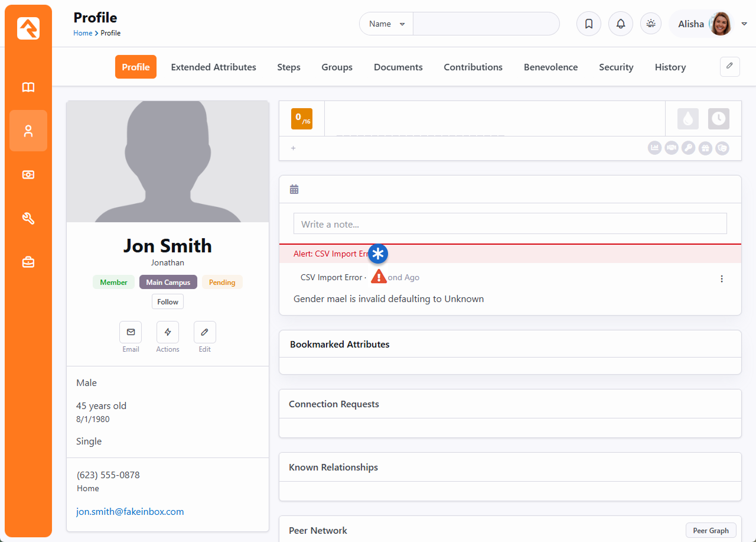Expand the Name search type dropdown

tap(387, 24)
